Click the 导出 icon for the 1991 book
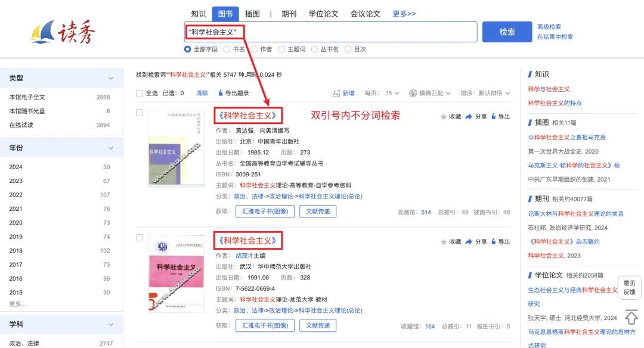 pyautogui.click(x=493, y=242)
